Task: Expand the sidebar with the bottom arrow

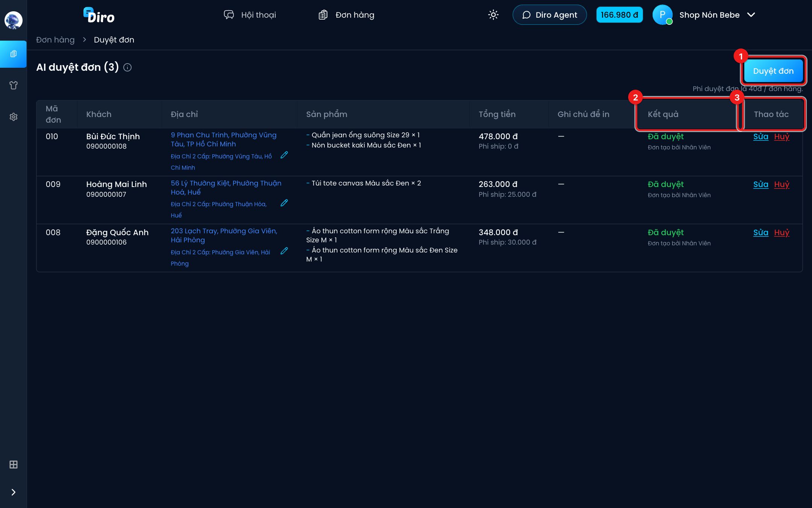Action: coord(13,492)
